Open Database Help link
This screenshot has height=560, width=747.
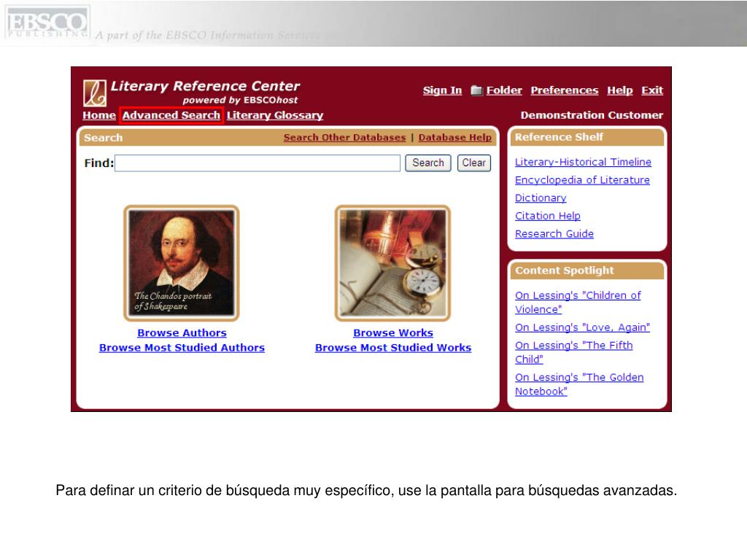[455, 137]
